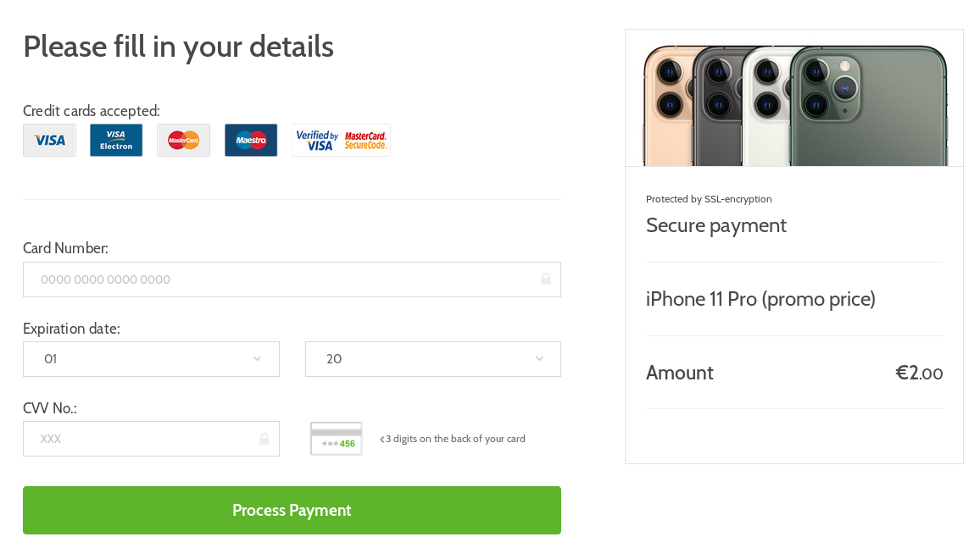
Task: Open the expiration month dropdown showing 01
Action: coord(151,359)
